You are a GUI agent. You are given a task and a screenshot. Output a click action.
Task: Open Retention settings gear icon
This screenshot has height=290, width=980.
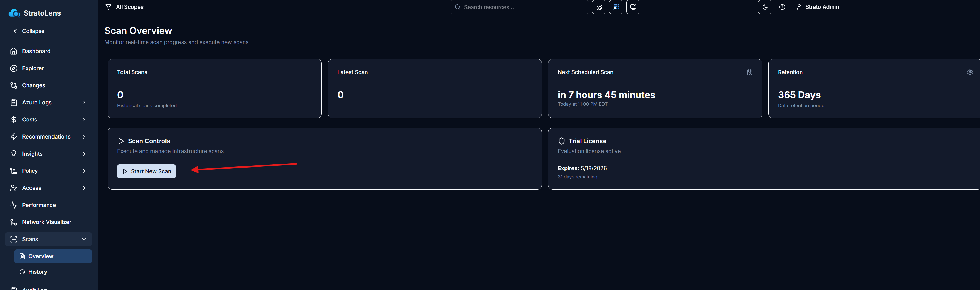point(969,72)
